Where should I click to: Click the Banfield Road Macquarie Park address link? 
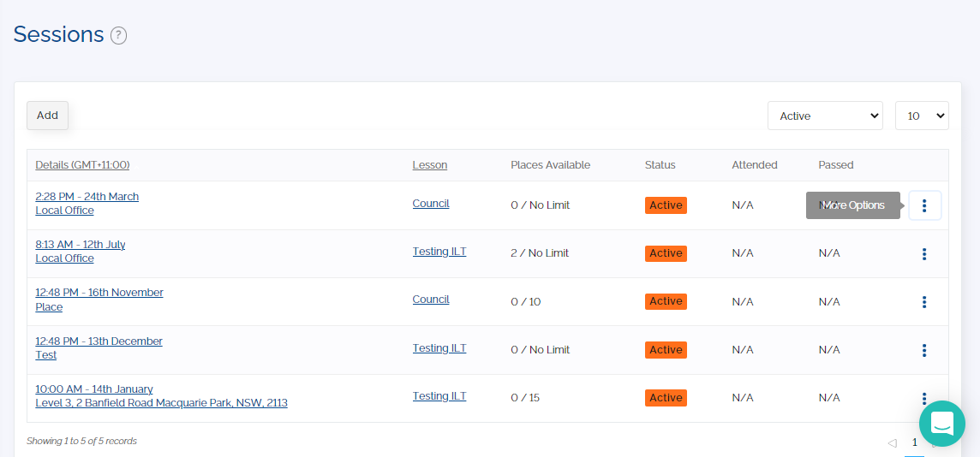tap(161, 403)
